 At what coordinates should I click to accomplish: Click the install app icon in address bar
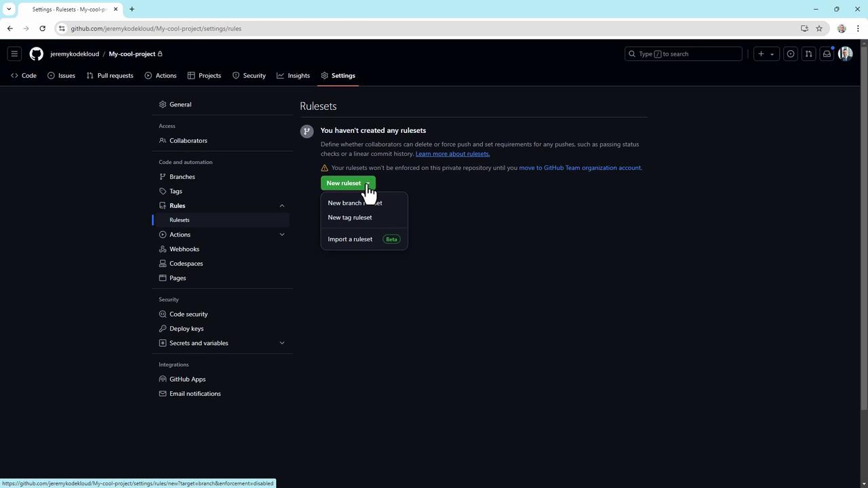pos(804,28)
